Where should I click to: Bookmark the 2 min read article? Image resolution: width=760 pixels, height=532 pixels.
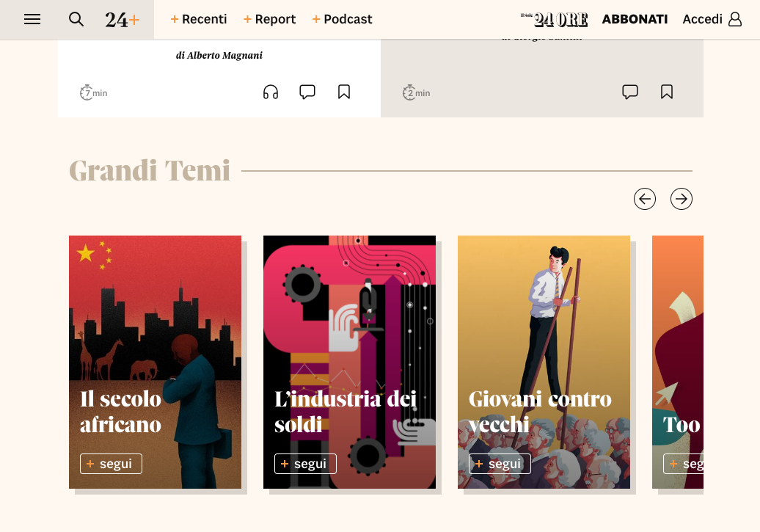(667, 92)
